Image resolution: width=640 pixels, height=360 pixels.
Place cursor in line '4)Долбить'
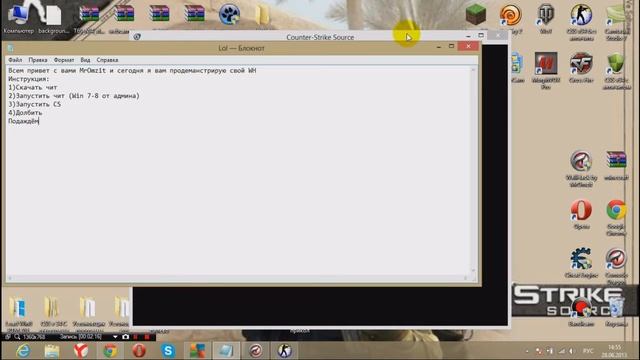pos(25,113)
